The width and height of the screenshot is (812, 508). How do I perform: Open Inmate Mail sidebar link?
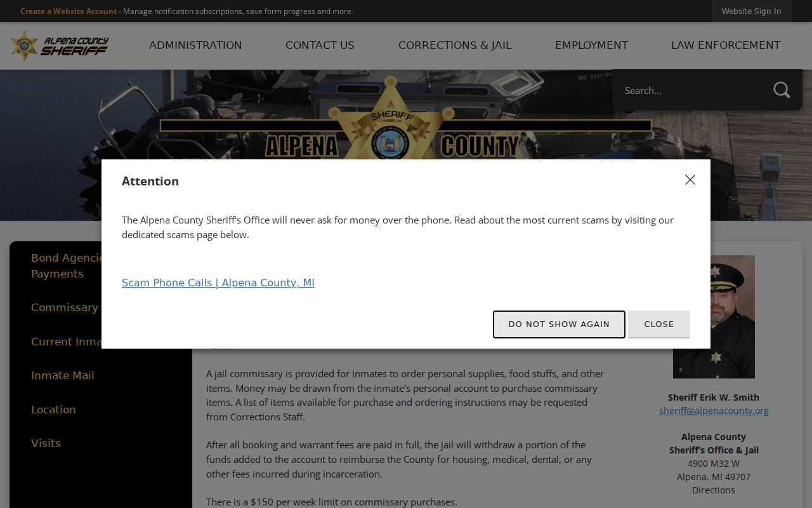click(x=63, y=375)
